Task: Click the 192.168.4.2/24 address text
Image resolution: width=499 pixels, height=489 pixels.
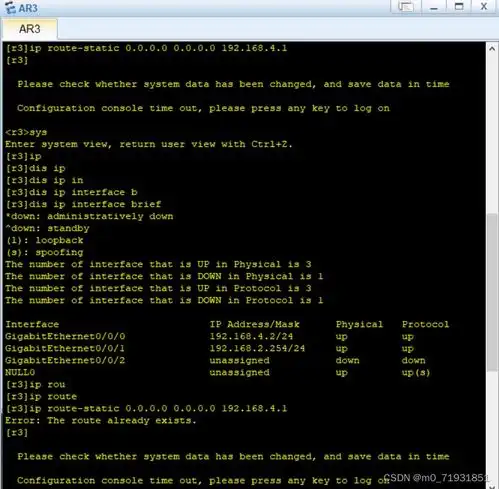Action: click(x=251, y=336)
